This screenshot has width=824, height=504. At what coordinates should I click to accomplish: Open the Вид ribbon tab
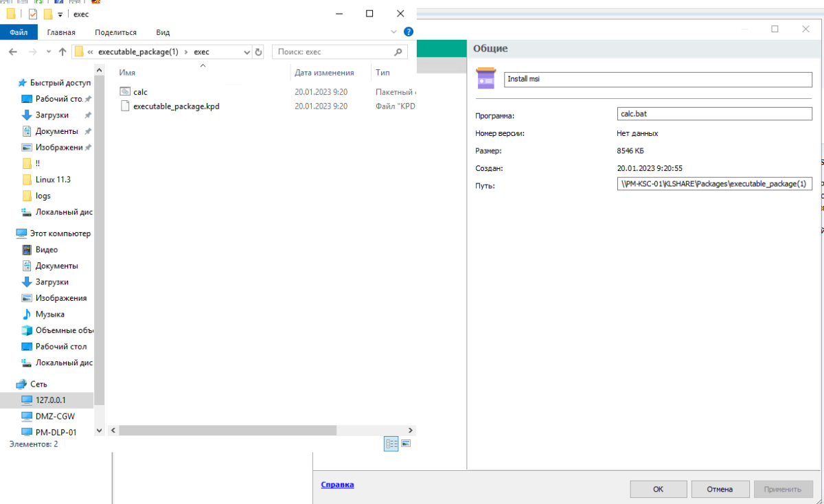click(x=163, y=32)
